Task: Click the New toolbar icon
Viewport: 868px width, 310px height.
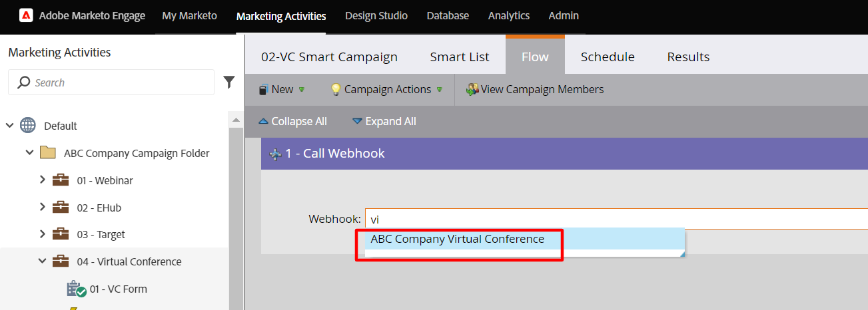Action: [x=264, y=89]
